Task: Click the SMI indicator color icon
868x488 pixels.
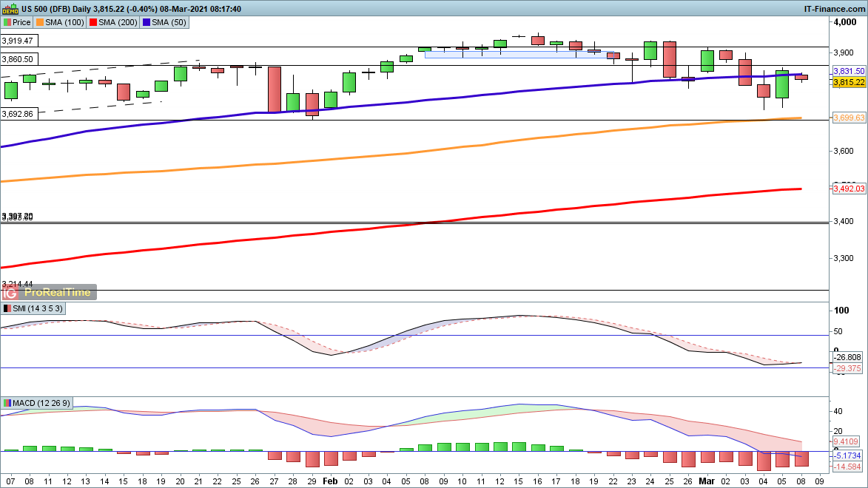Action: (7, 308)
